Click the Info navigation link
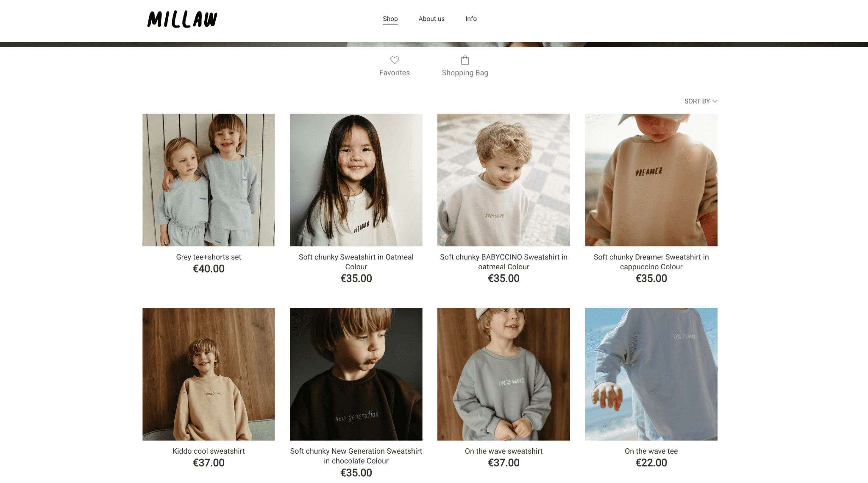868x483 pixels. 470,18
